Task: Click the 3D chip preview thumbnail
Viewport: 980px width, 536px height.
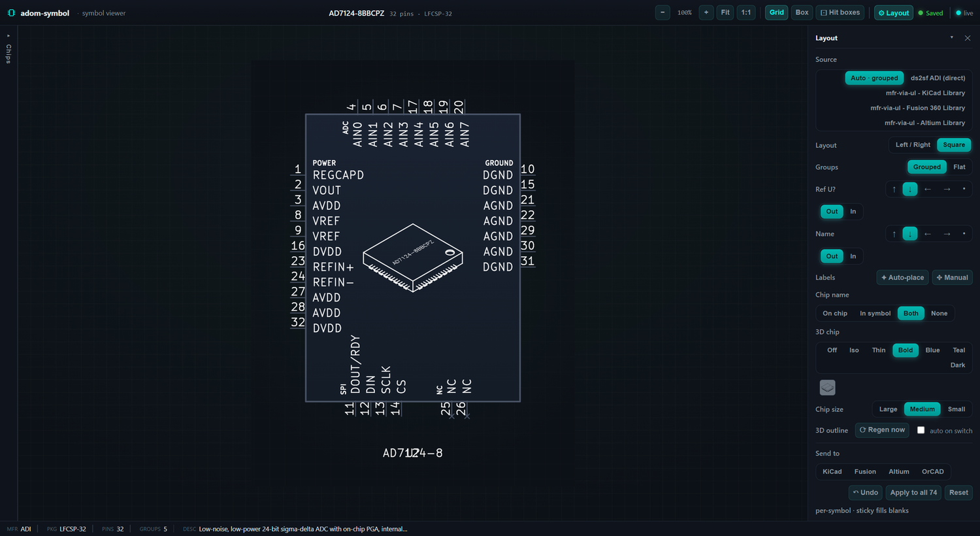Action: [x=827, y=388]
